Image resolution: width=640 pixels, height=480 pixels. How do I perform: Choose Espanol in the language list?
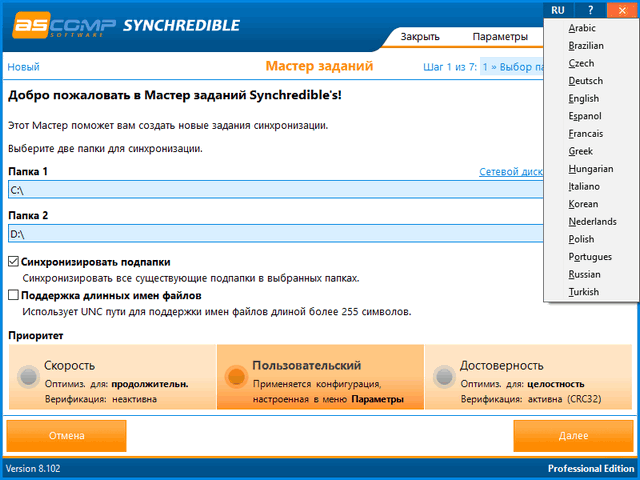click(591, 116)
